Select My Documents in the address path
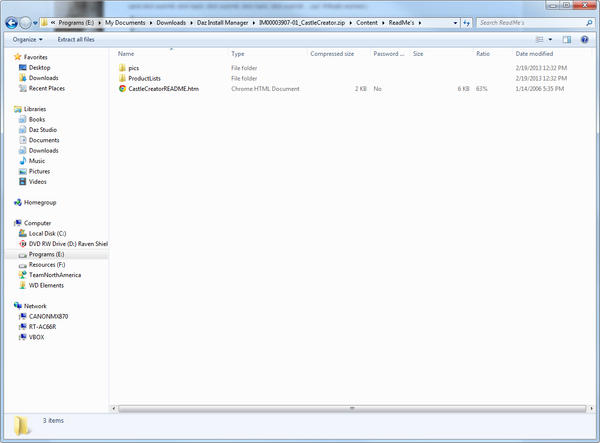The width and height of the screenshot is (600, 443). (x=125, y=23)
